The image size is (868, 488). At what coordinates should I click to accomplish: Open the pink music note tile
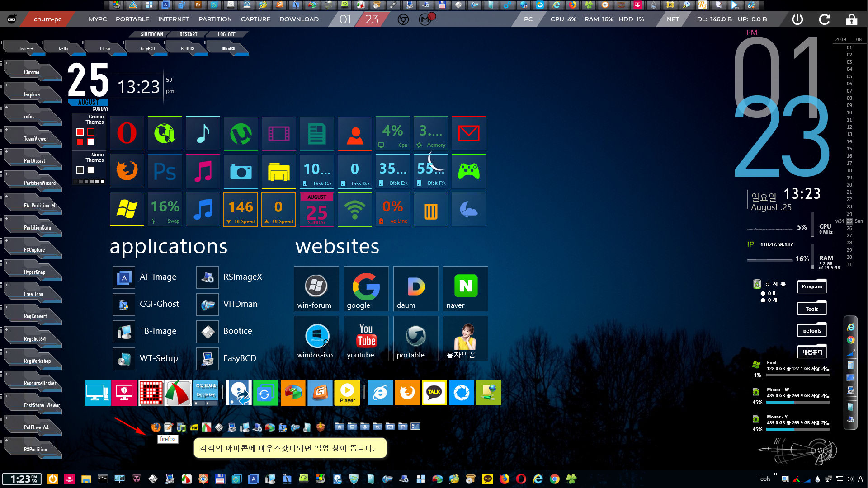(203, 171)
